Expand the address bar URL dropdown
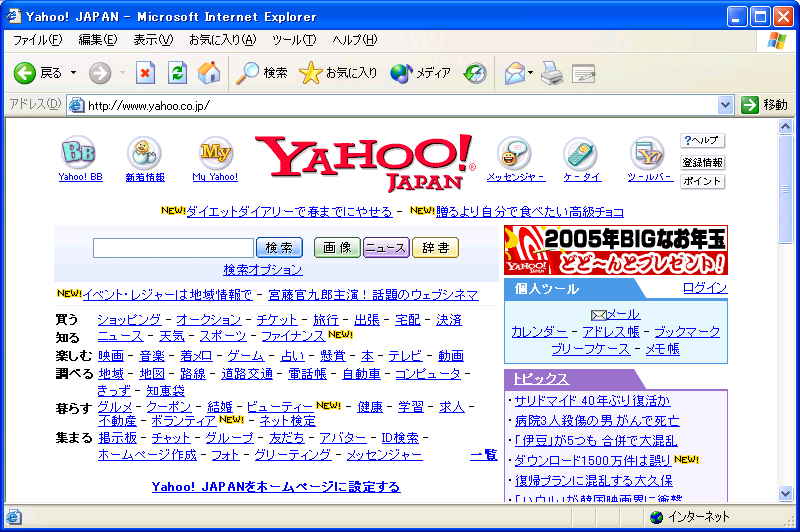Screen dimensions: 800x532 pos(725,106)
